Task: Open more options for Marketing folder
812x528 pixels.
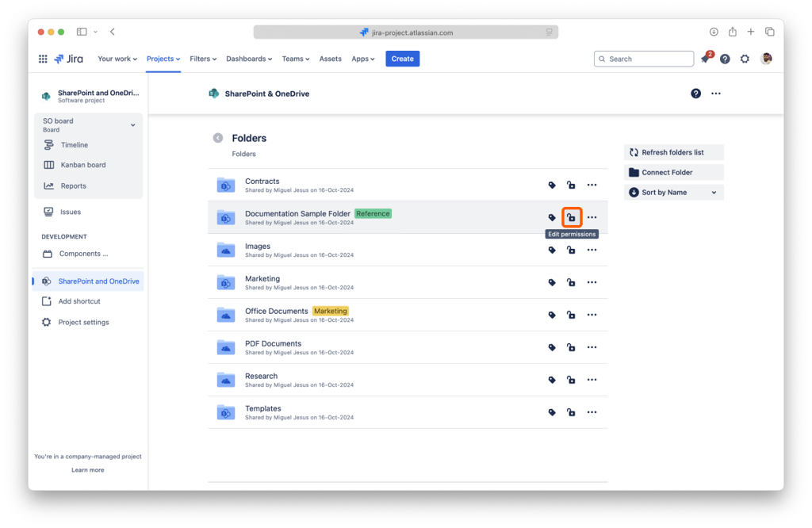Action: click(x=592, y=282)
